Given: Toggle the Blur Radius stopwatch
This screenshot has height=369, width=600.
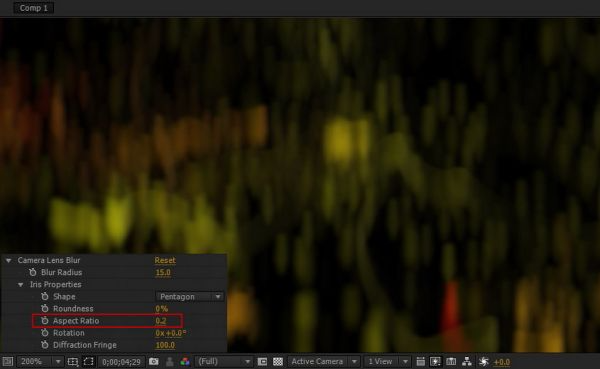Looking at the screenshot, I should click(x=33, y=272).
